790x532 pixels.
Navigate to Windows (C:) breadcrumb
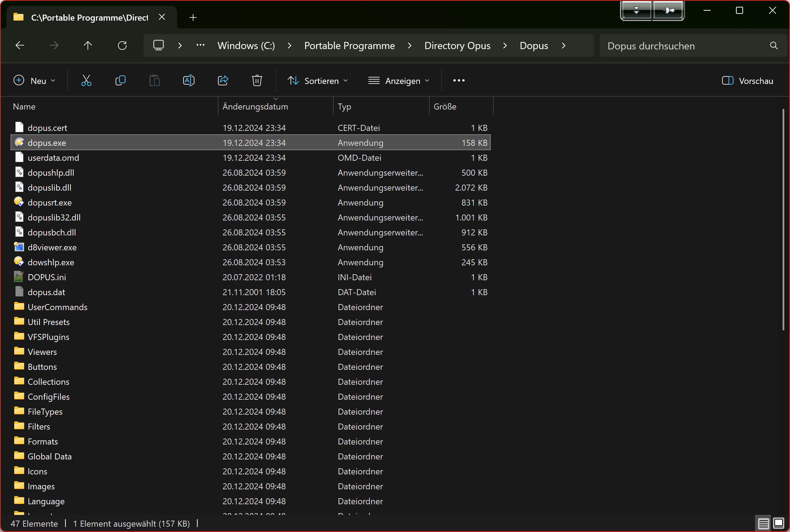[x=246, y=46]
